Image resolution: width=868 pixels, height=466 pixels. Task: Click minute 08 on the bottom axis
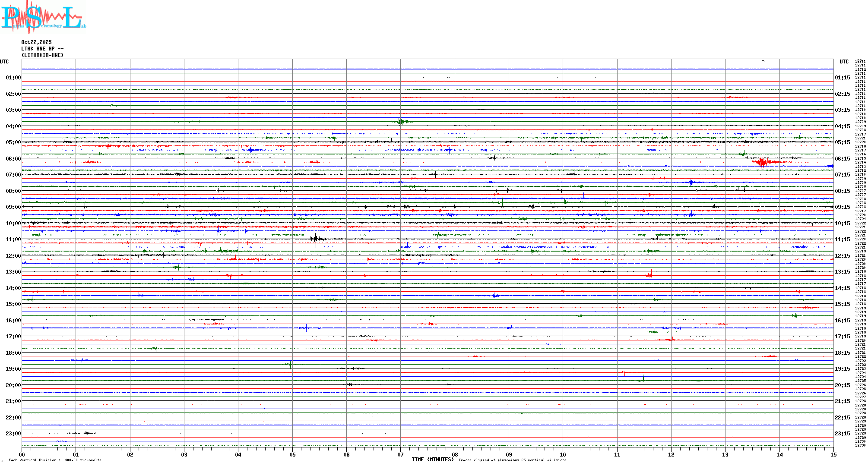455,454
